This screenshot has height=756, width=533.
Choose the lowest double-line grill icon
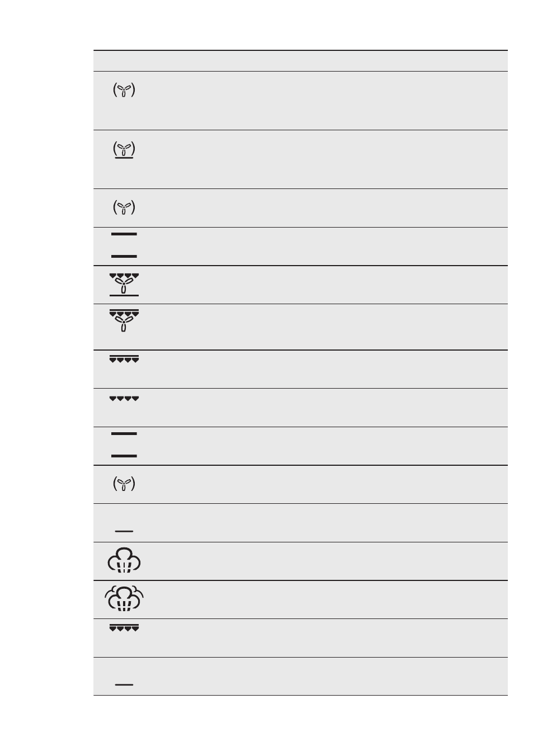click(124, 629)
